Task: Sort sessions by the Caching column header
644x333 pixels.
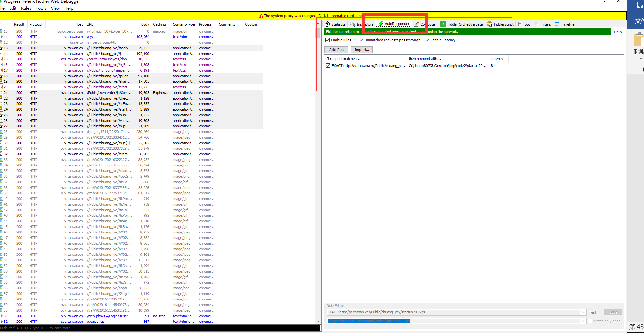Action: (161, 24)
